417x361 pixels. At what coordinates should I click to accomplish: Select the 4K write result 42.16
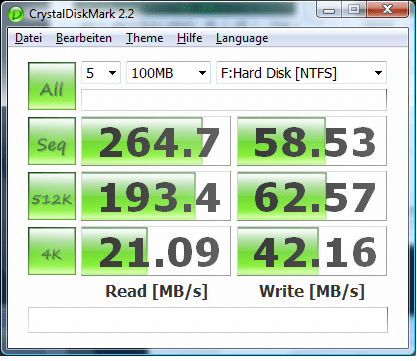coord(312,251)
